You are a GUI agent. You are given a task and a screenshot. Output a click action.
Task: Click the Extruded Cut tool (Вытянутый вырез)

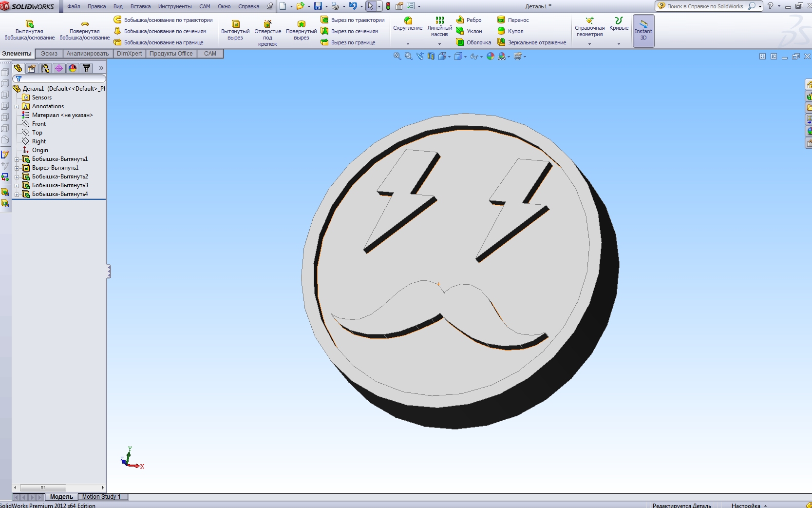click(x=235, y=30)
